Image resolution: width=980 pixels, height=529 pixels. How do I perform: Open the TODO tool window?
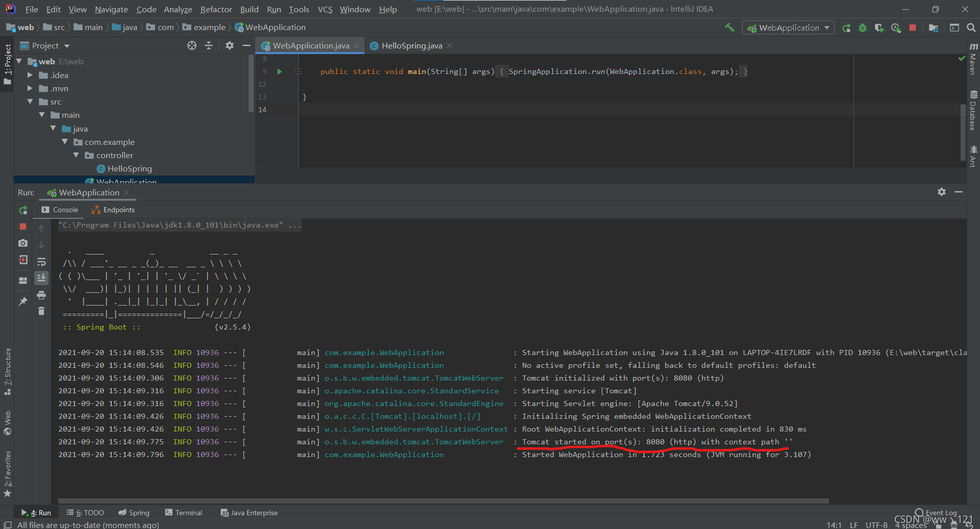click(85, 513)
